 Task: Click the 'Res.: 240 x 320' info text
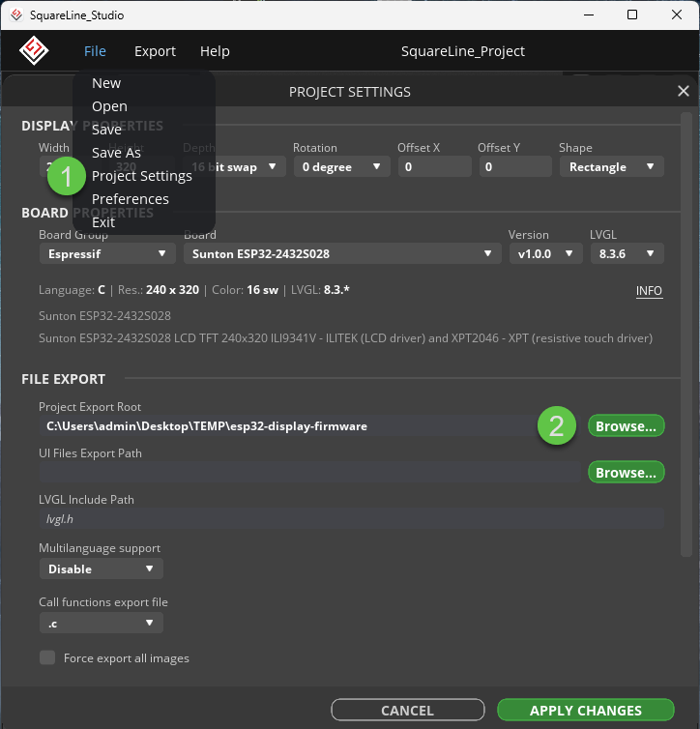[x=159, y=290]
